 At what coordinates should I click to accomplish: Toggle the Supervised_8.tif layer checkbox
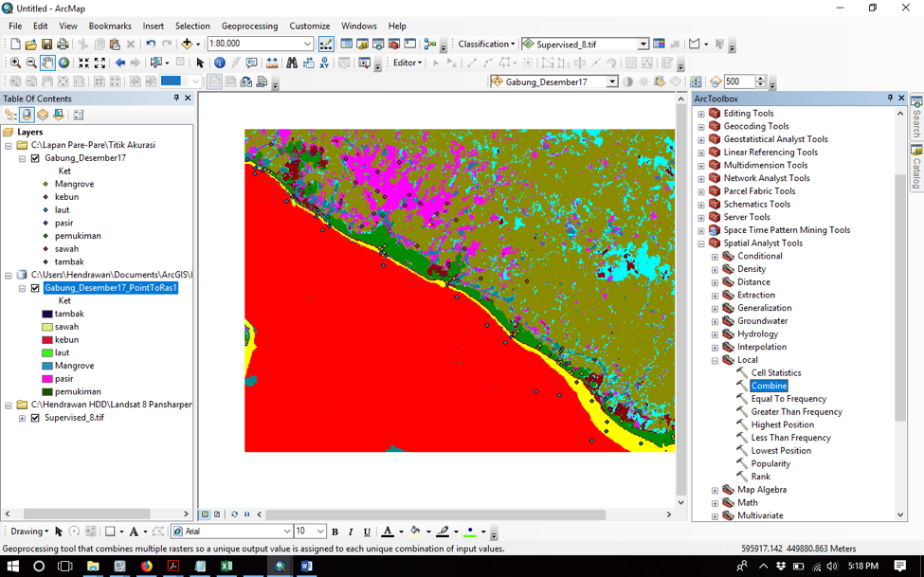[x=35, y=418]
